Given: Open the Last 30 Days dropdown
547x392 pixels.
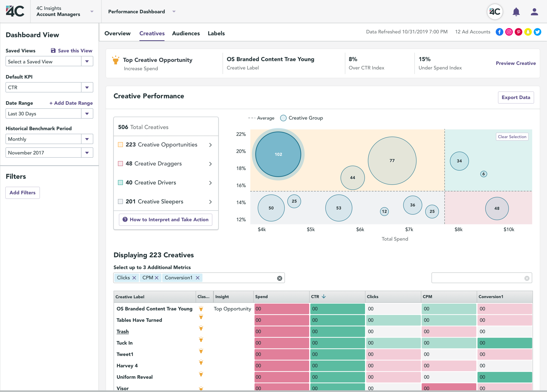Looking at the screenshot, I should pyautogui.click(x=87, y=114).
